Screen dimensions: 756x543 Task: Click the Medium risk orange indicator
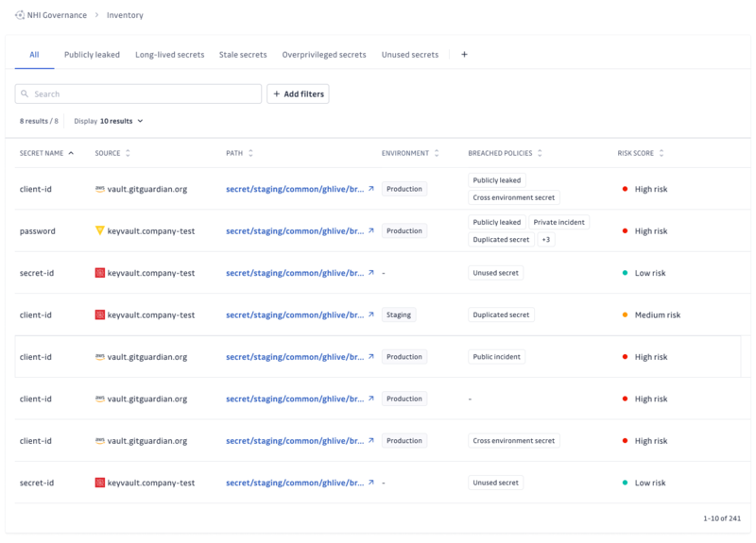tap(625, 314)
